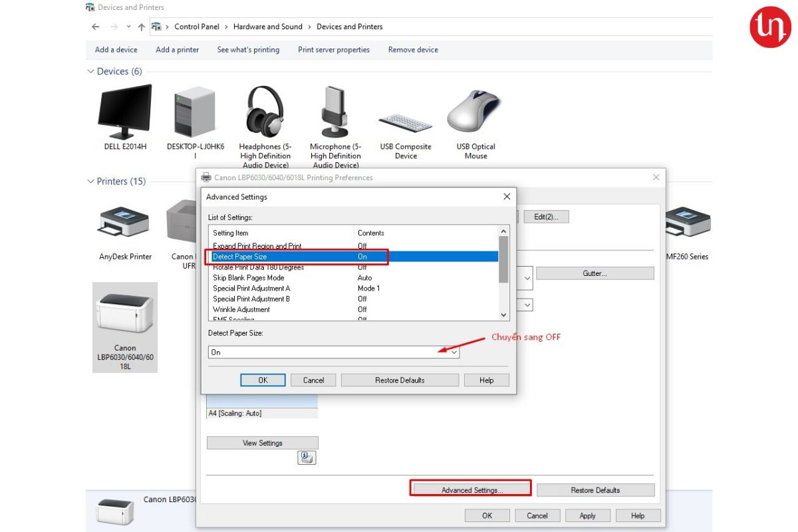This screenshot has height=532, width=798.
Task: Click the Setting Item column header
Action: (281, 233)
